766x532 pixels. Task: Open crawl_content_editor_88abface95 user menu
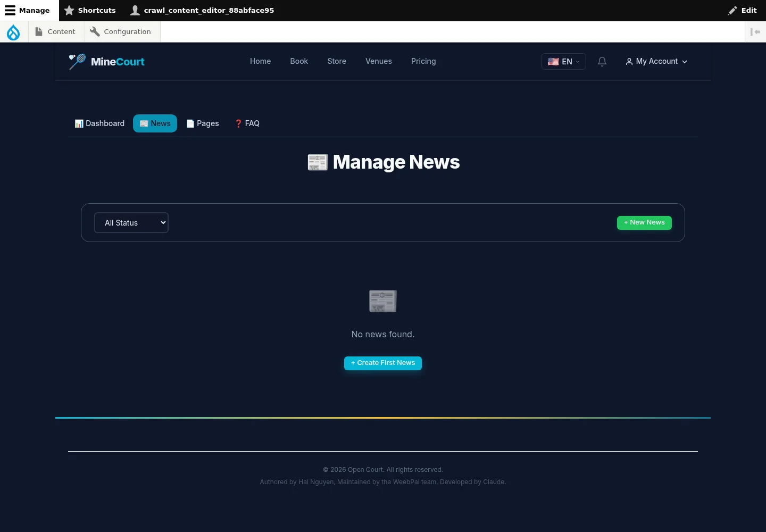click(x=203, y=10)
